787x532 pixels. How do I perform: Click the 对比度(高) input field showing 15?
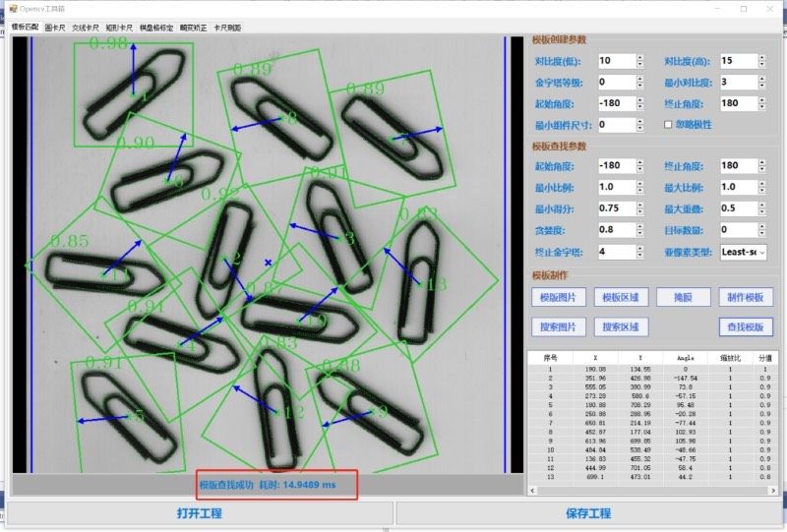pyautogui.click(x=739, y=61)
